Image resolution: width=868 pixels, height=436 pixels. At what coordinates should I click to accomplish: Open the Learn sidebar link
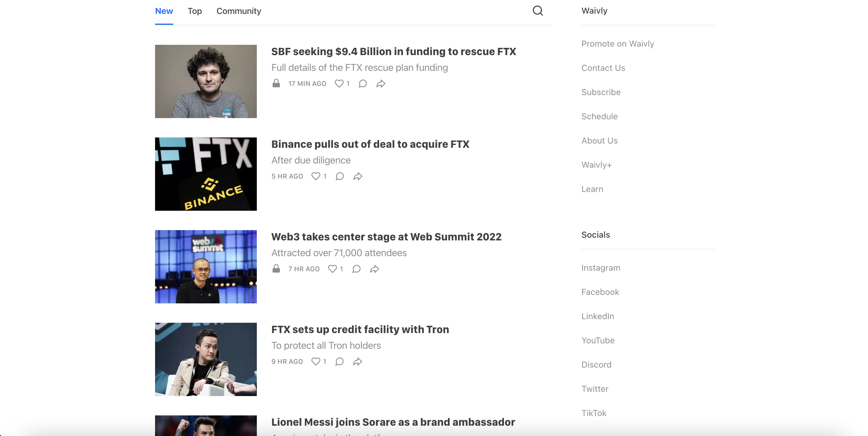pyautogui.click(x=592, y=189)
